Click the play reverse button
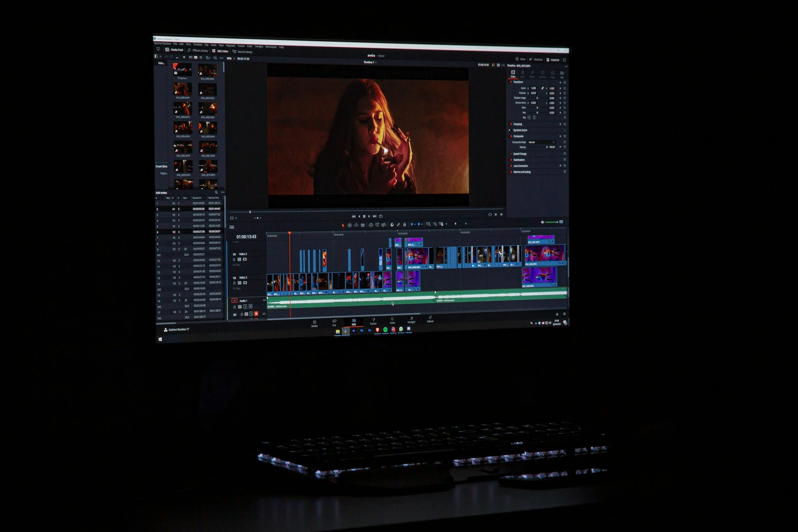The width and height of the screenshot is (798, 532). (x=359, y=216)
